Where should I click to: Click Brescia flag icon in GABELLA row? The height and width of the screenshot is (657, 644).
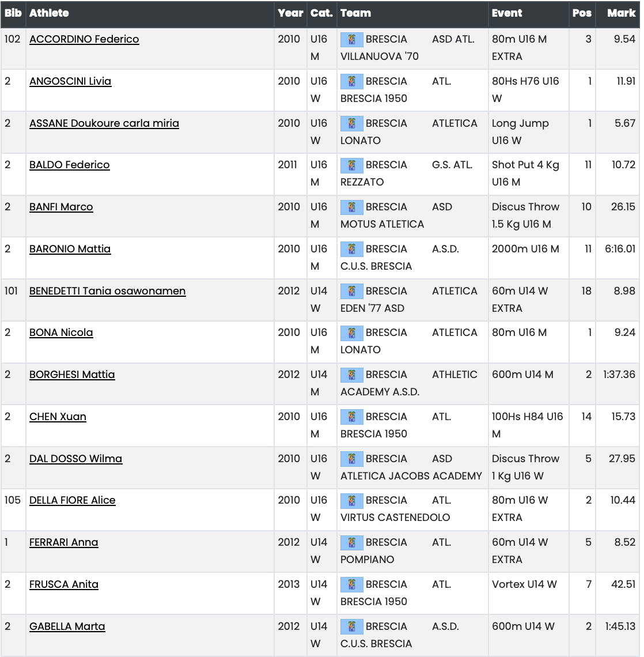pyautogui.click(x=352, y=627)
